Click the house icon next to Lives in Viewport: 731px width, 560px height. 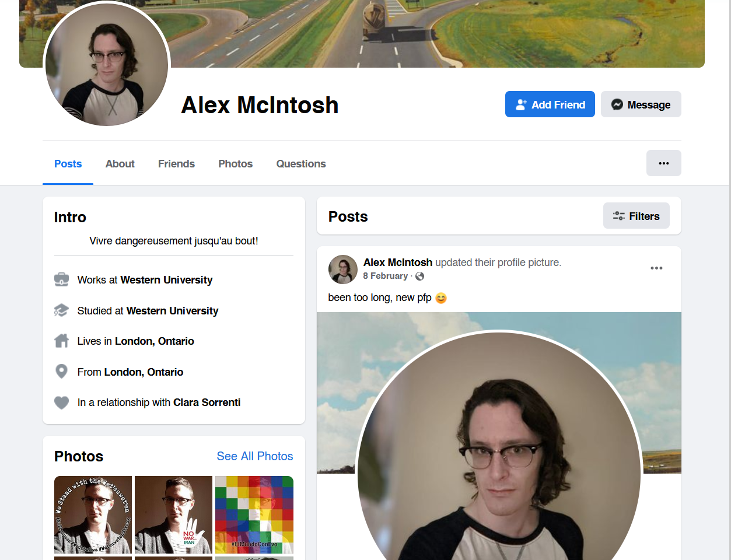tap(61, 341)
